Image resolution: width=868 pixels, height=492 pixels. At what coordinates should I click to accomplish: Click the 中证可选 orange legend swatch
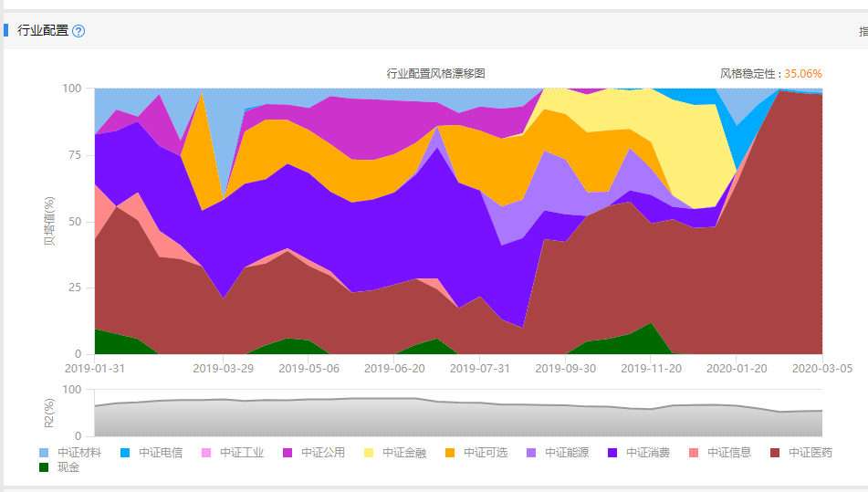[450, 453]
